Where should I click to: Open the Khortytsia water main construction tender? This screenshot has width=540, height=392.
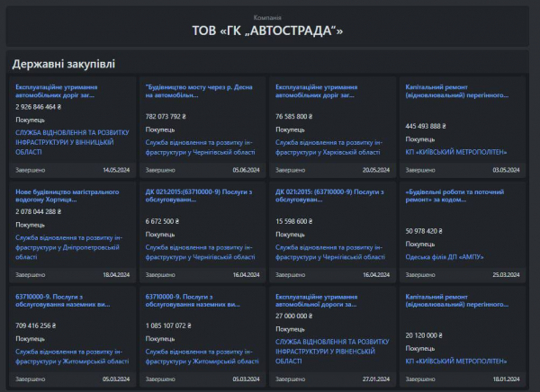[67, 196]
